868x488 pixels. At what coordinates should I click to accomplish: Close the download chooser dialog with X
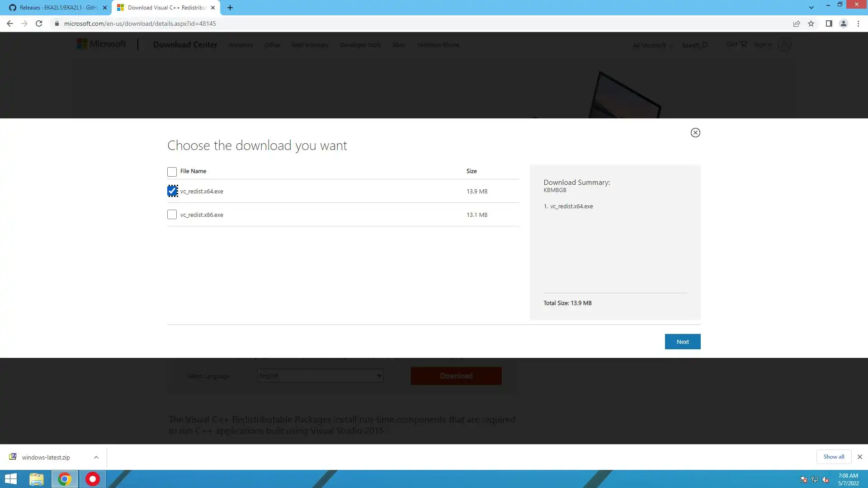click(x=695, y=132)
